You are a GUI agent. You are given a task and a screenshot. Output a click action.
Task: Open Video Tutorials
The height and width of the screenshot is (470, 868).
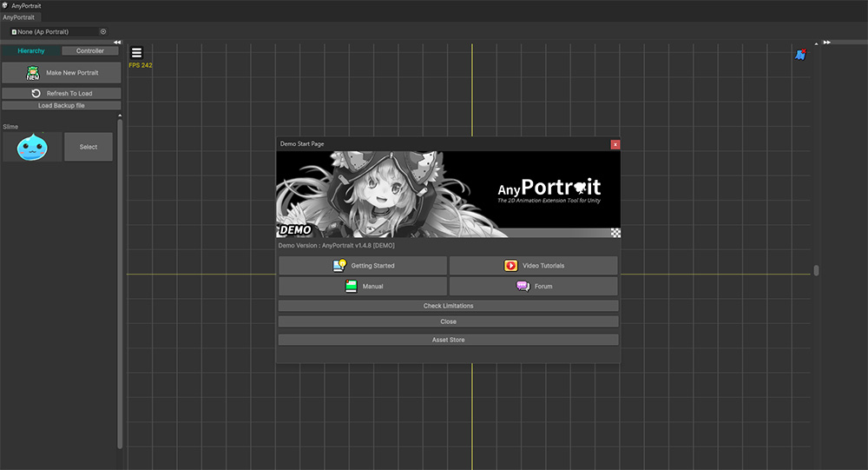(534, 266)
